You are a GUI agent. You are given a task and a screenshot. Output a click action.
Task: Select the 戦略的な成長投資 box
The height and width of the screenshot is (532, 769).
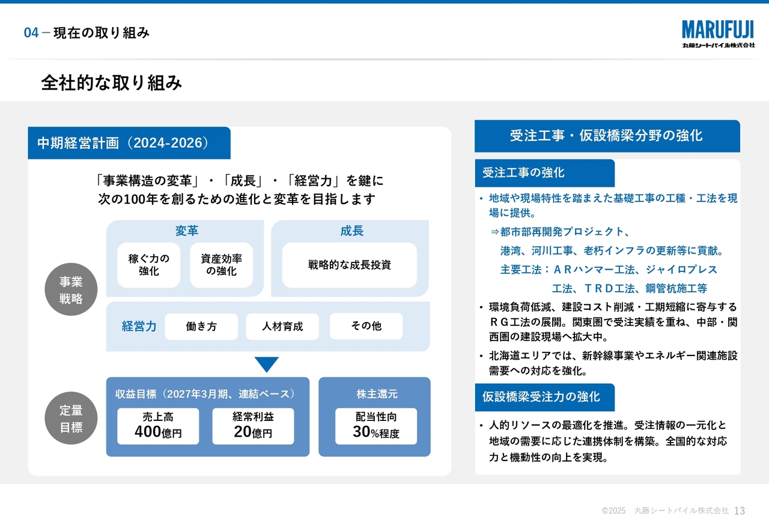[x=350, y=265]
